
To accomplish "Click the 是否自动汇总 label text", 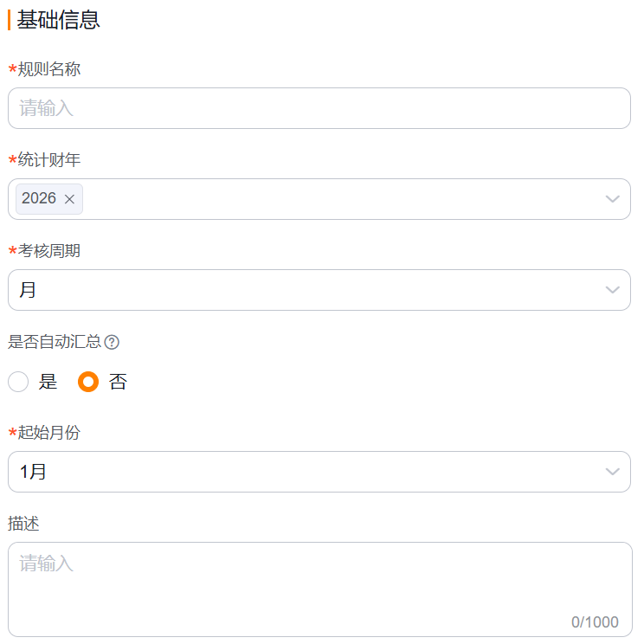I will click(55, 342).
